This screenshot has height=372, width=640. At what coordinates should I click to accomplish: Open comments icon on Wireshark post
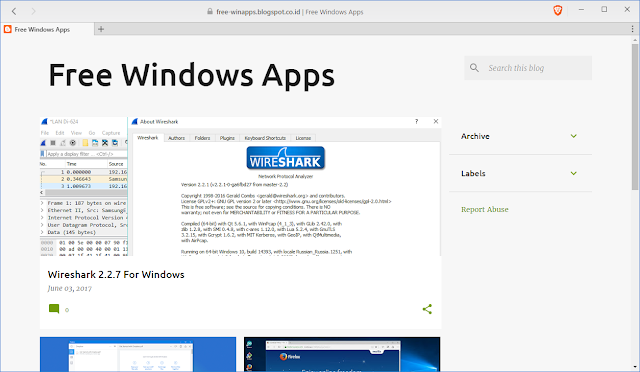[54, 309]
